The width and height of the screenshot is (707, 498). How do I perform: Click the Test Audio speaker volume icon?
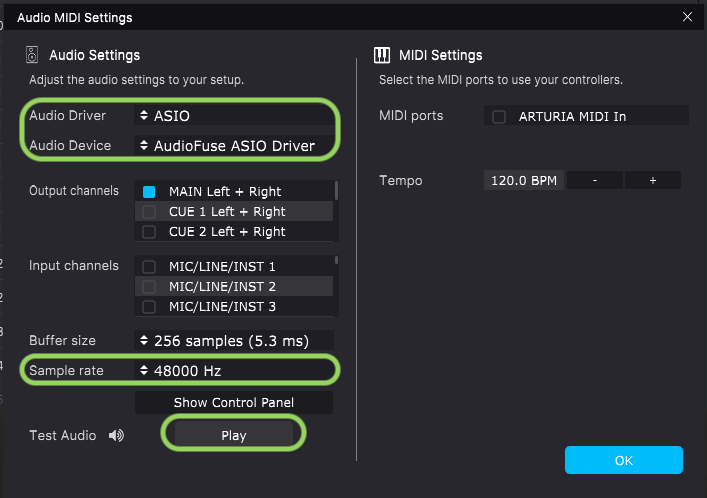click(x=116, y=435)
